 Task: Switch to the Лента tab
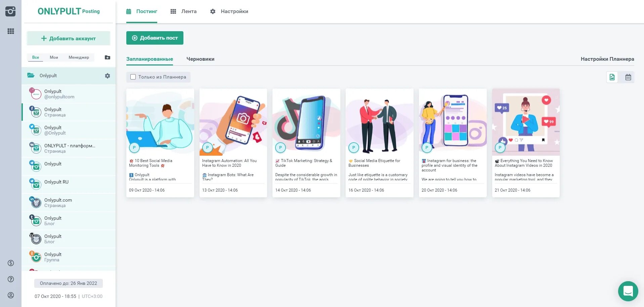(x=183, y=11)
